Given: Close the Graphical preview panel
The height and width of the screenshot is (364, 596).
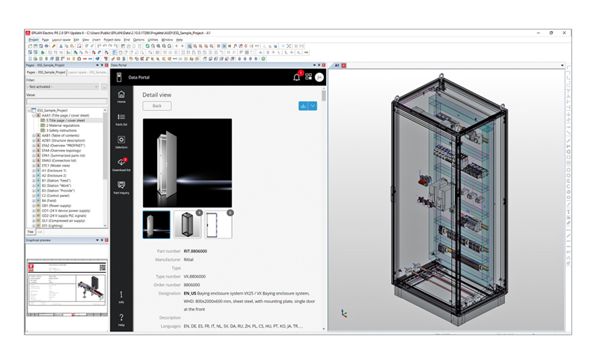Looking at the screenshot, I should [x=107, y=240].
